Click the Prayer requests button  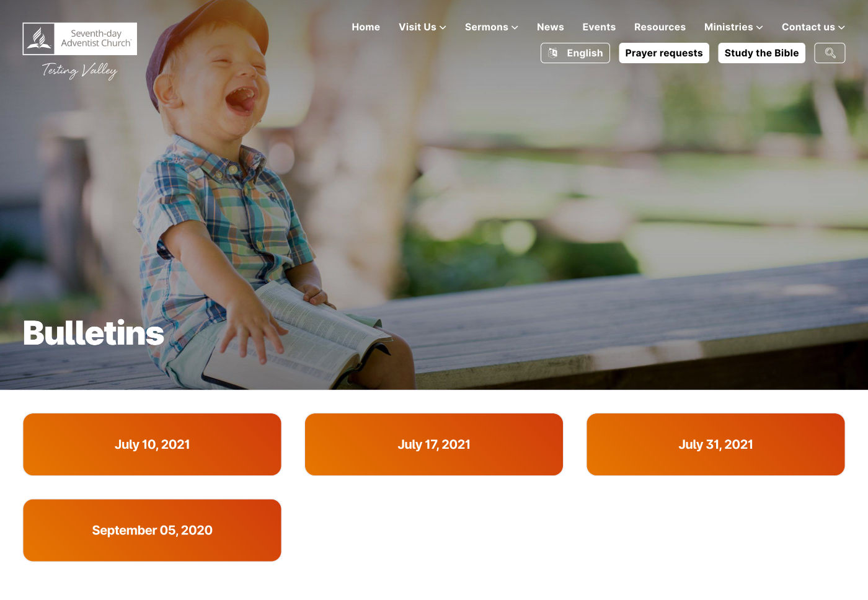pyautogui.click(x=664, y=53)
